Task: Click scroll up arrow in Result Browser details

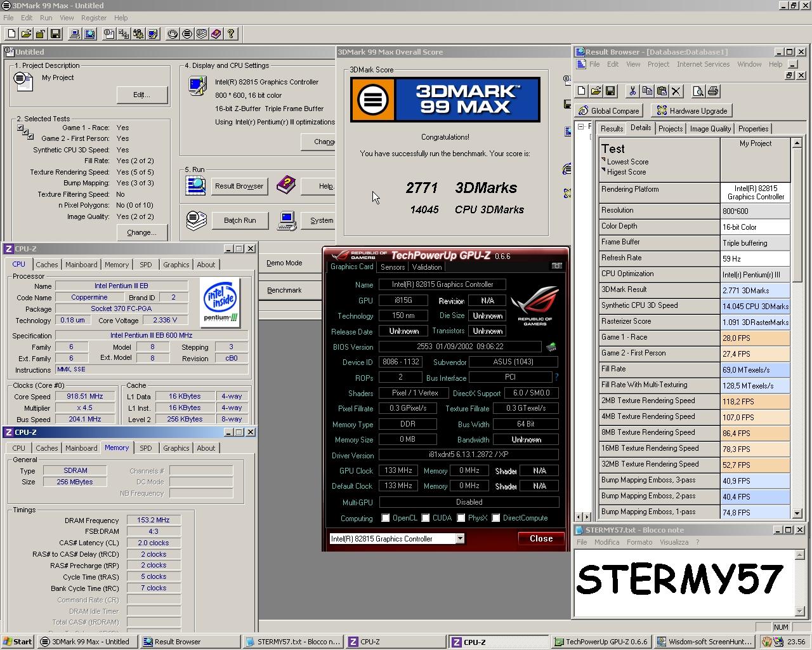Action: click(x=797, y=143)
